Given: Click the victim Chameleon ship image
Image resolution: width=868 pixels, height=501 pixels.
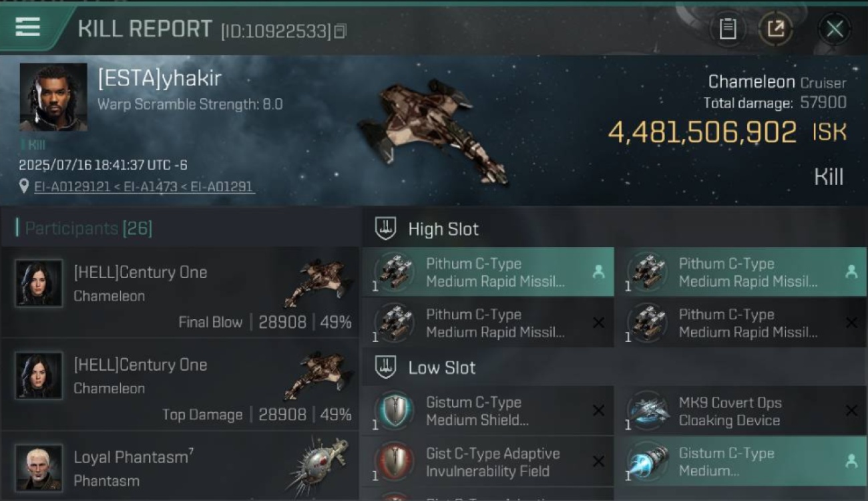Looking at the screenshot, I should pyautogui.click(x=434, y=131).
